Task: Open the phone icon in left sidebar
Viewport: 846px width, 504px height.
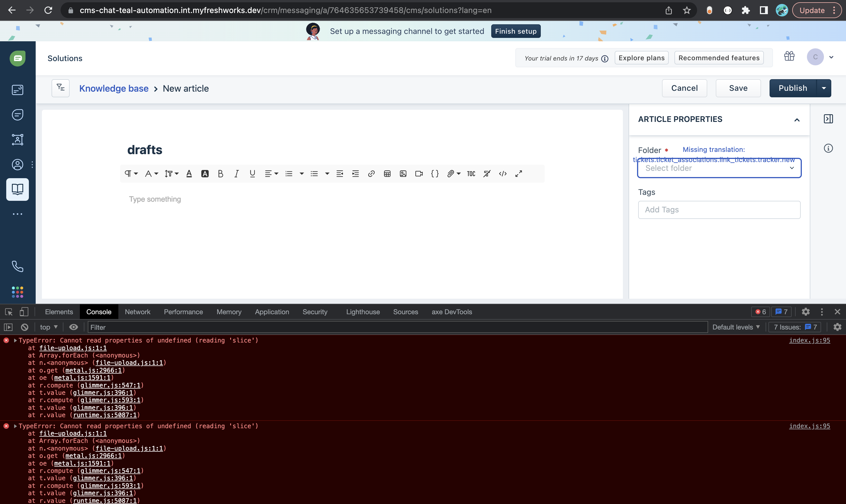Action: coord(17,266)
